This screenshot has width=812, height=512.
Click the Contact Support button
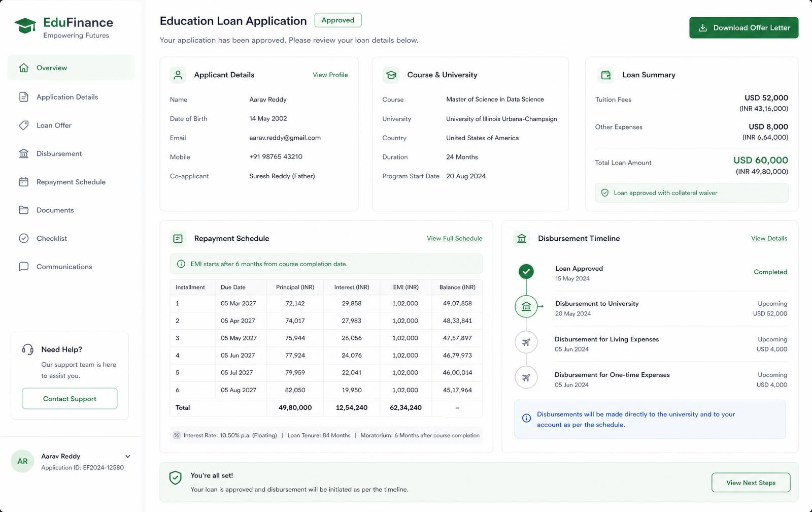click(70, 399)
